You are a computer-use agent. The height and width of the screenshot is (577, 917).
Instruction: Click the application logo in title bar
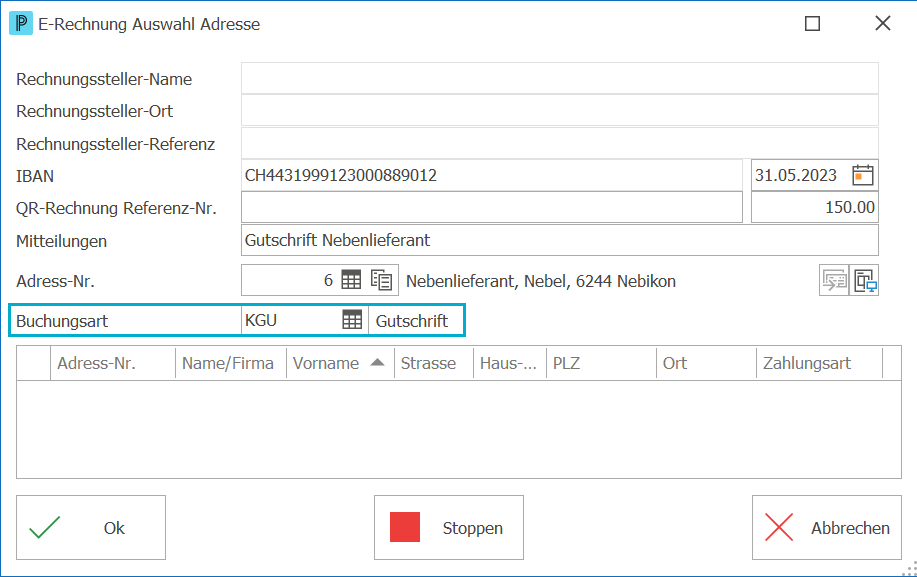pos(21,23)
